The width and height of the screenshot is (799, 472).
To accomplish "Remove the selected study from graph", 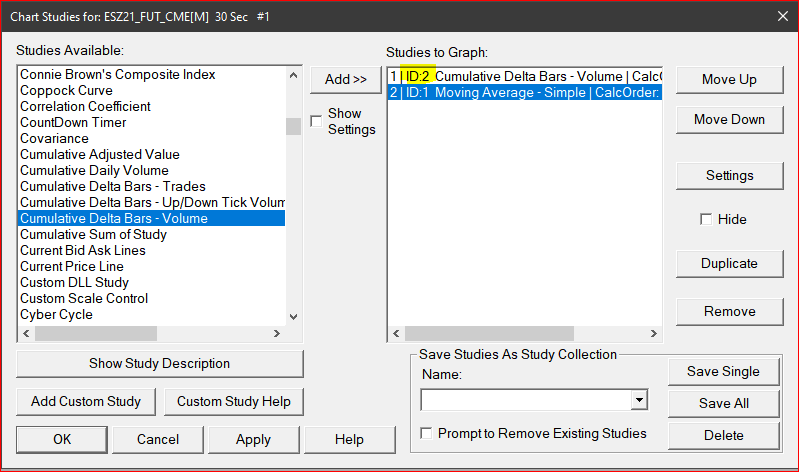I will tap(729, 311).
